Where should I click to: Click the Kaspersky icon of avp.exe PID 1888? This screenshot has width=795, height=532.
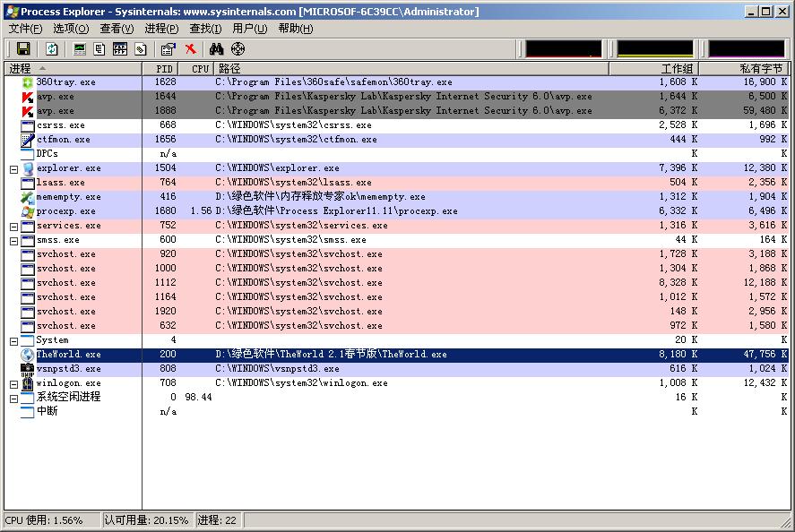tap(28, 111)
